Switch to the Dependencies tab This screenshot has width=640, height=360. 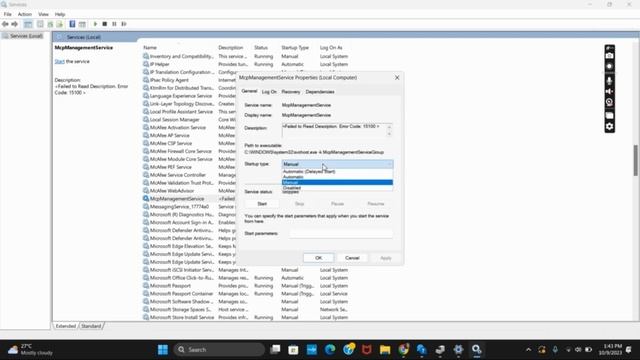point(320,92)
